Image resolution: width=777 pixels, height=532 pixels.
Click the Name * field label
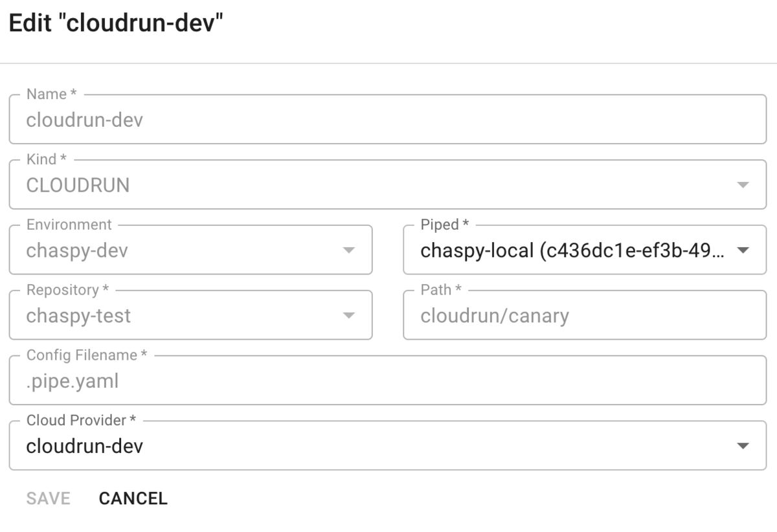52,94
